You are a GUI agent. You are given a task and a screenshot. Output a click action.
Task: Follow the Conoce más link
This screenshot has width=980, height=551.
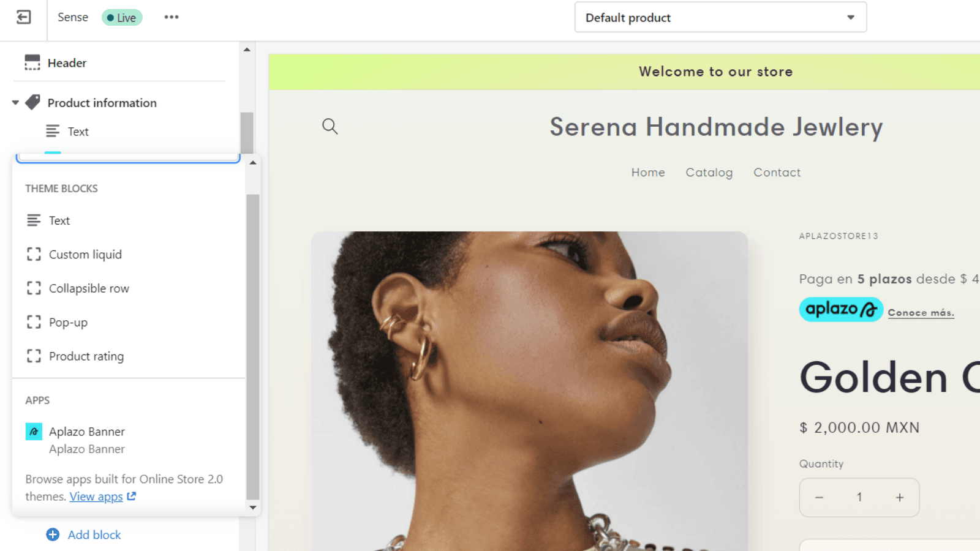pos(921,313)
